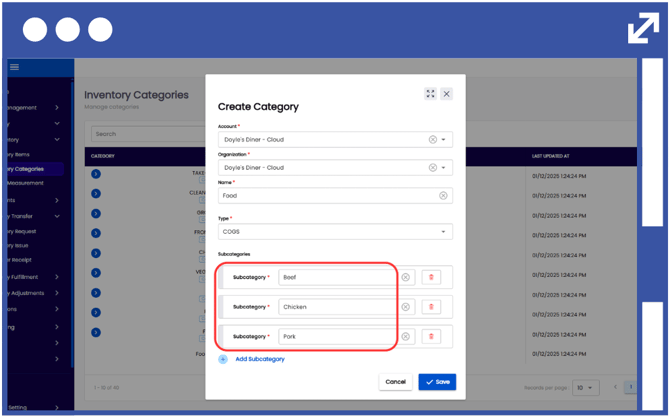Clear the Name field text

tap(443, 196)
